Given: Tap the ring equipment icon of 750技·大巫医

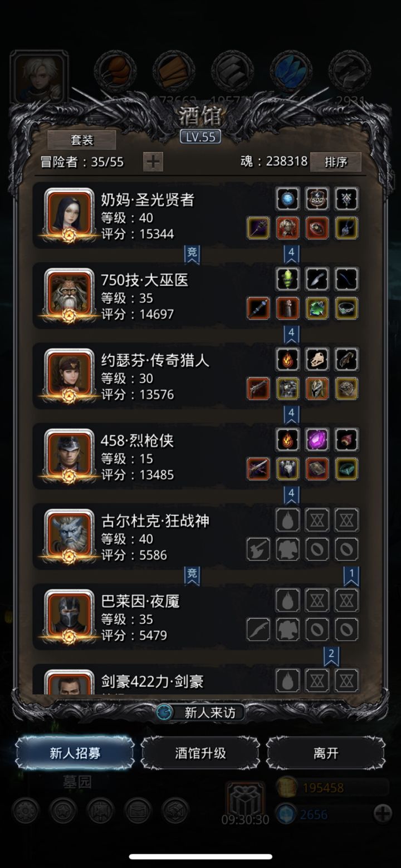Looking at the screenshot, I should [x=346, y=308].
